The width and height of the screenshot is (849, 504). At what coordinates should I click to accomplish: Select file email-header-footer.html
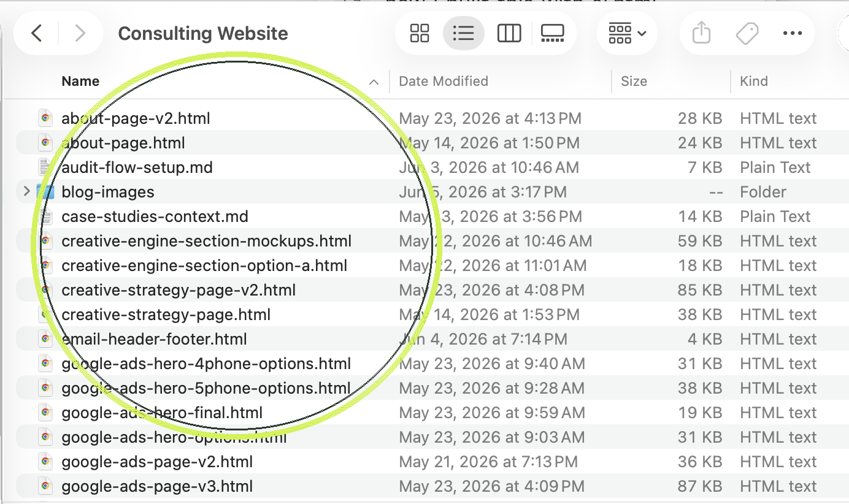(155, 339)
